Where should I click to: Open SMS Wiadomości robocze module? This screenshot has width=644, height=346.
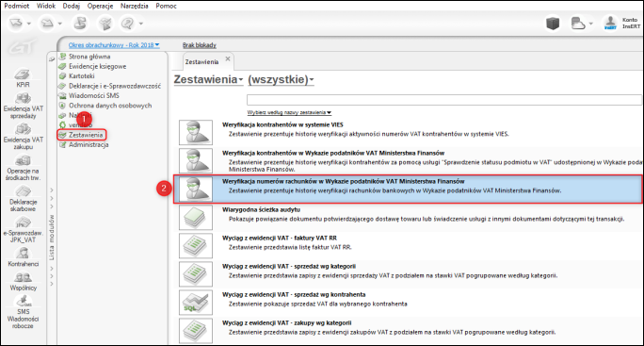pos(23,312)
